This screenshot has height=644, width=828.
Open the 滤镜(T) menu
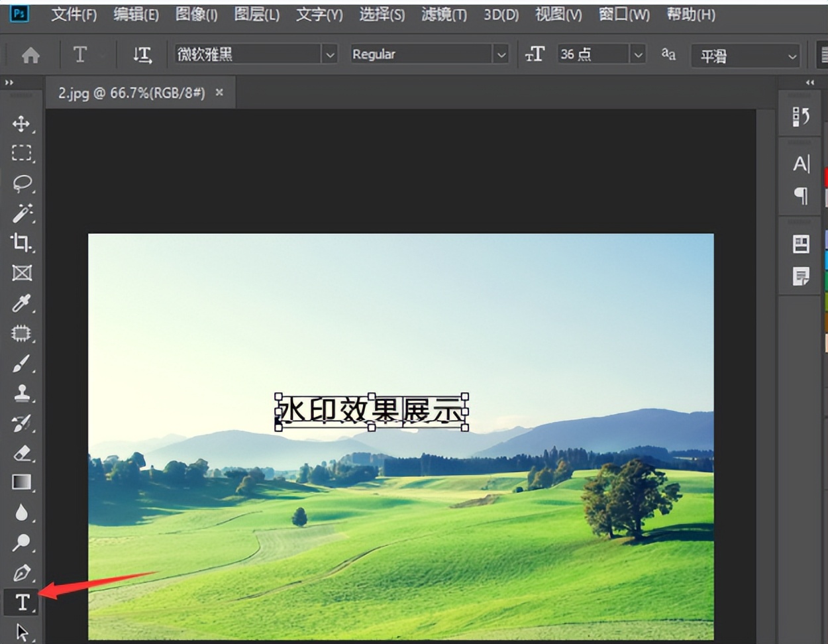pyautogui.click(x=442, y=15)
